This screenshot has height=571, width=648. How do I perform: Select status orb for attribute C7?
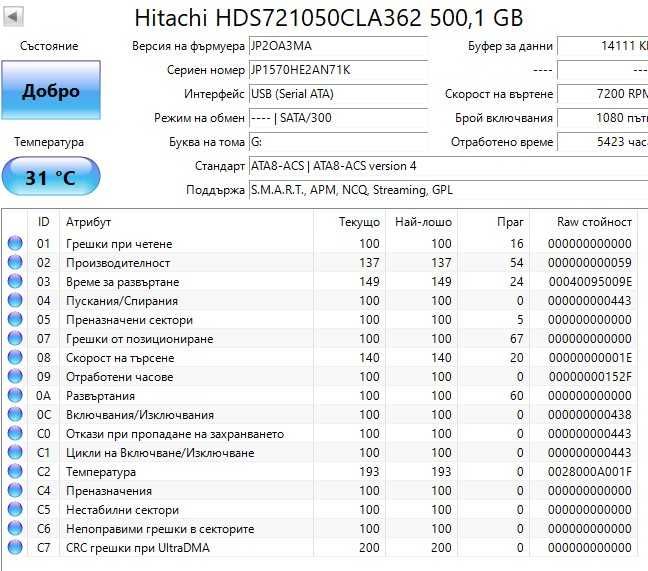coord(15,547)
